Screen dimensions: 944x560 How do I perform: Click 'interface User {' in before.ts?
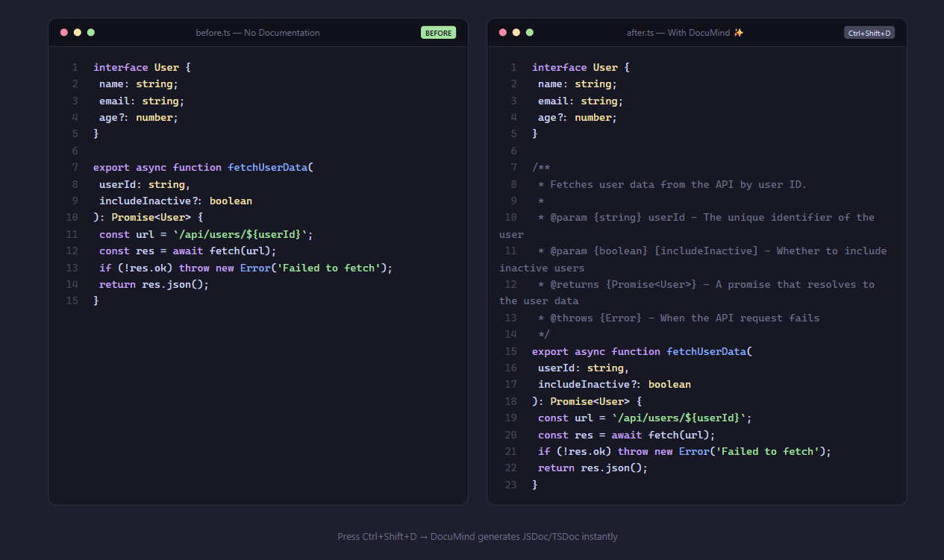pyautogui.click(x=142, y=67)
